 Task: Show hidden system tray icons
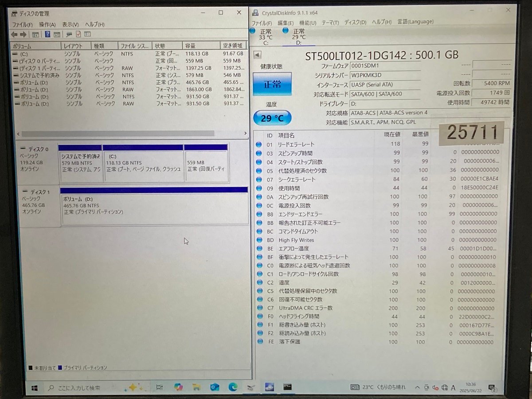pos(418,387)
